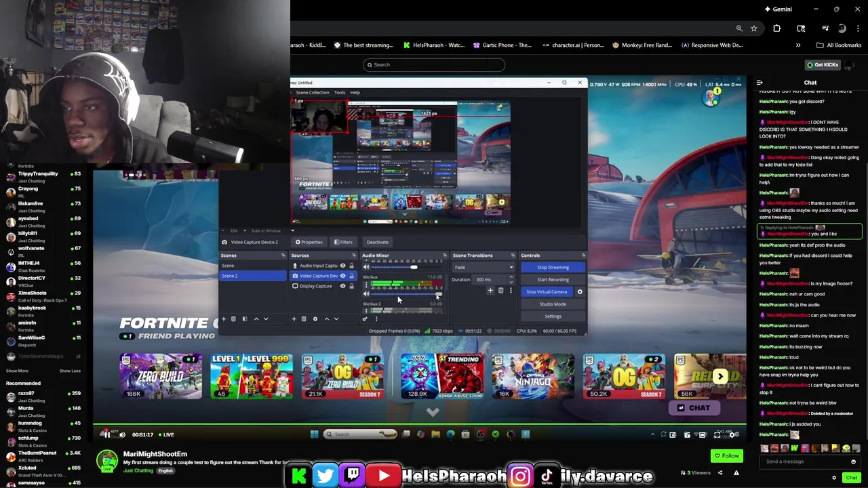
Task: Expand Fortnite lobby down chevron
Action: pyautogui.click(x=433, y=411)
